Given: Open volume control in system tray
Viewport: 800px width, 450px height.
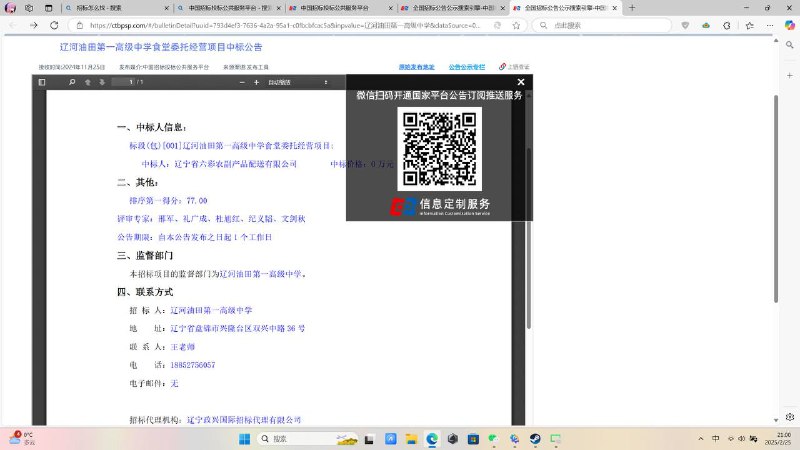Looking at the screenshot, I should [741, 438].
